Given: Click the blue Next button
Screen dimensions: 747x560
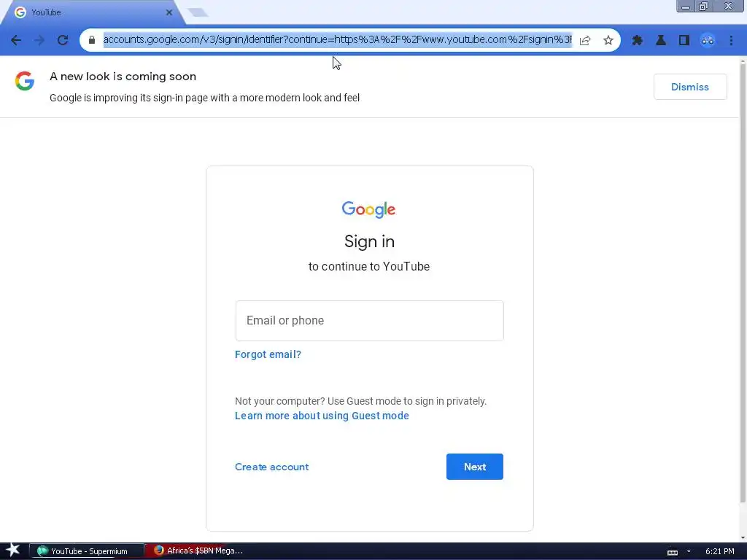Looking at the screenshot, I should [x=474, y=467].
